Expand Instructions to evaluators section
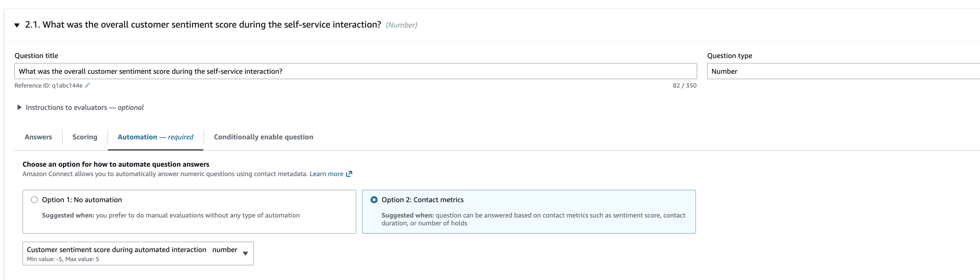Image resolution: width=980 pixels, height=280 pixels. pyautogui.click(x=19, y=108)
